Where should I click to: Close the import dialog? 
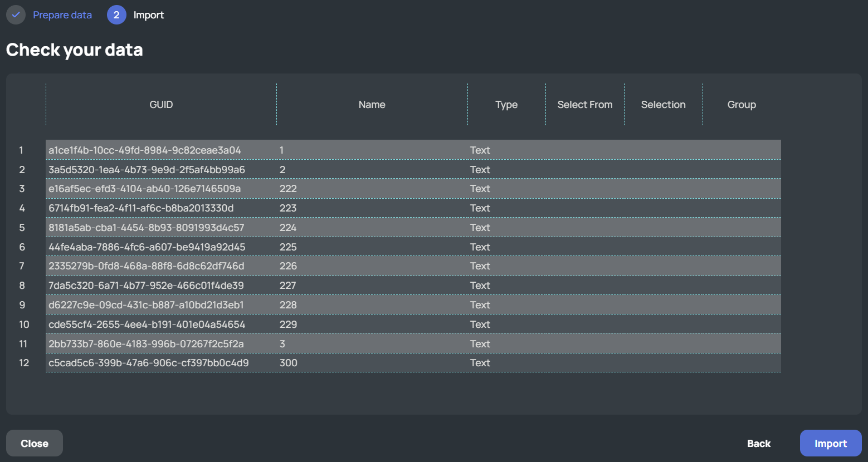pos(35,444)
